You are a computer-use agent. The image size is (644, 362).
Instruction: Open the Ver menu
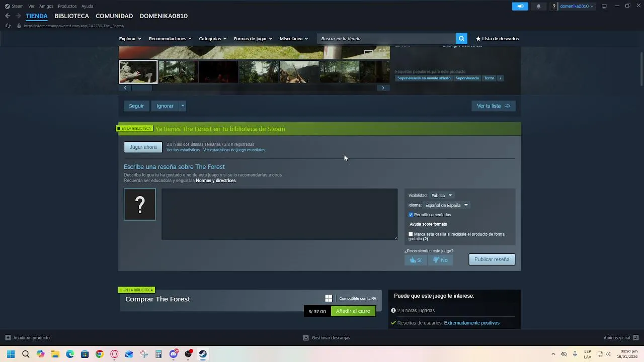coord(32,7)
